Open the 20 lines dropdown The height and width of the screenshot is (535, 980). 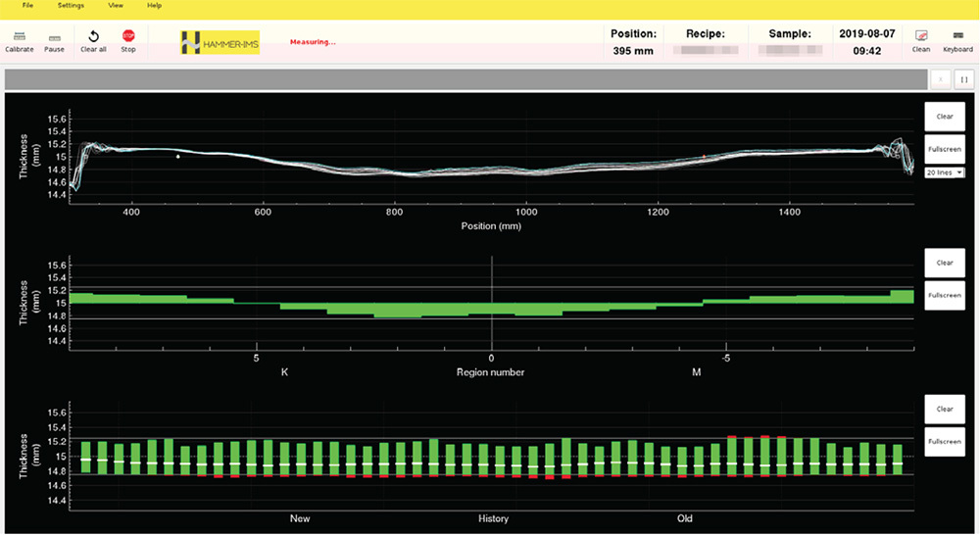[x=945, y=172]
